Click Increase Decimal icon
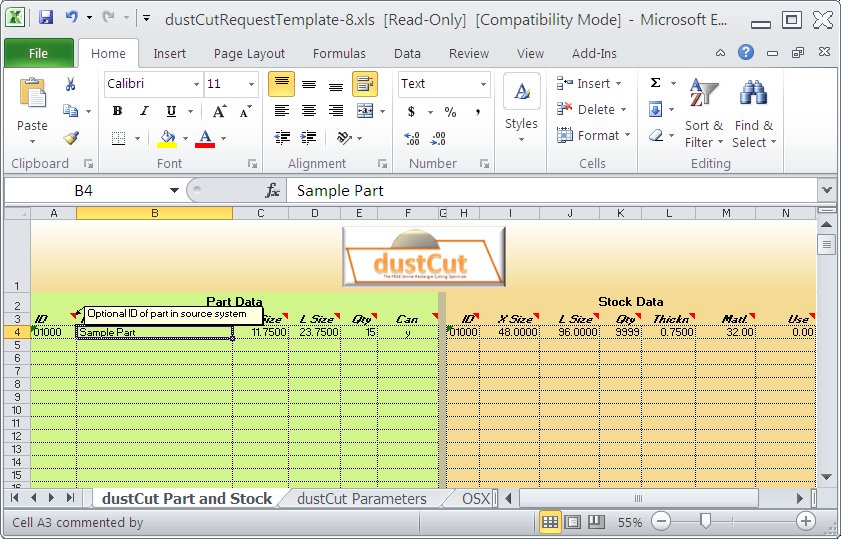Screen dimensions: 841x539 (x=411, y=138)
